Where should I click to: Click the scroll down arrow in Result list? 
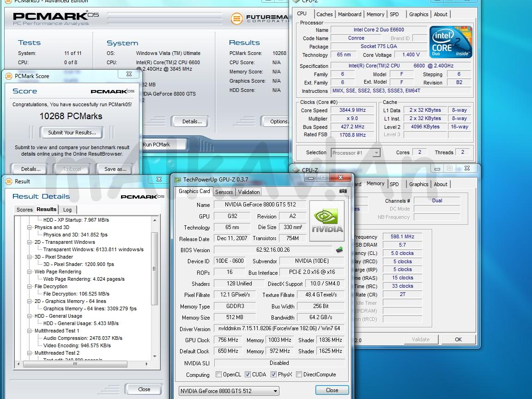(155, 356)
